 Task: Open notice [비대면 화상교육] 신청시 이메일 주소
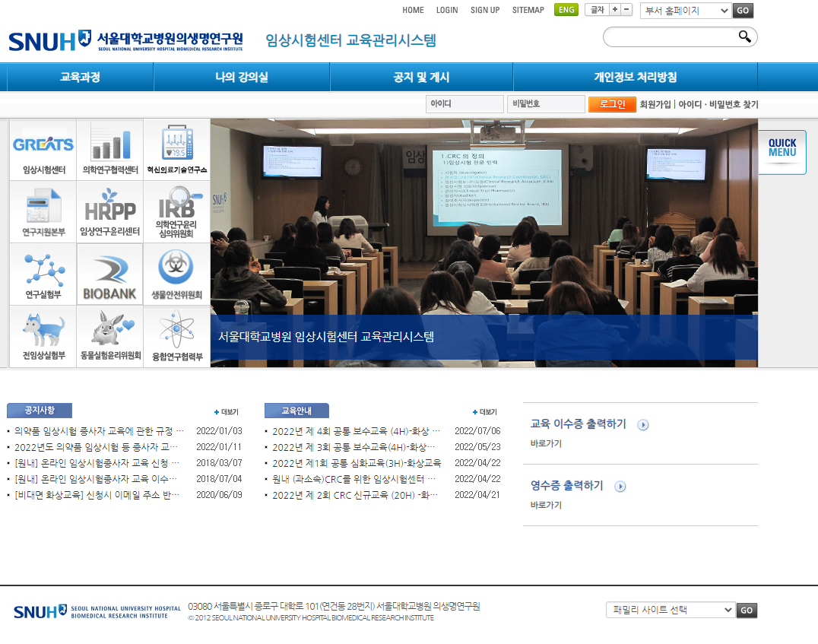[x=97, y=495]
